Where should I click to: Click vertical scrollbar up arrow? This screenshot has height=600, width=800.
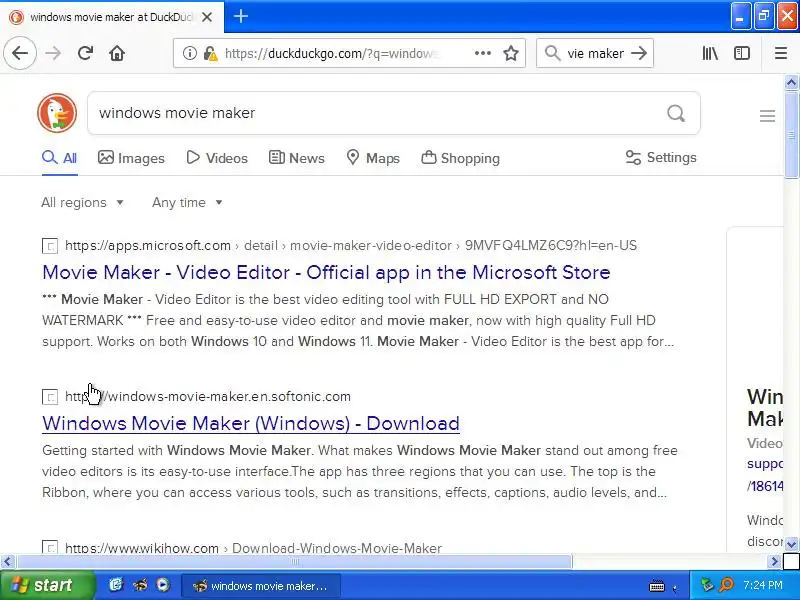791,82
